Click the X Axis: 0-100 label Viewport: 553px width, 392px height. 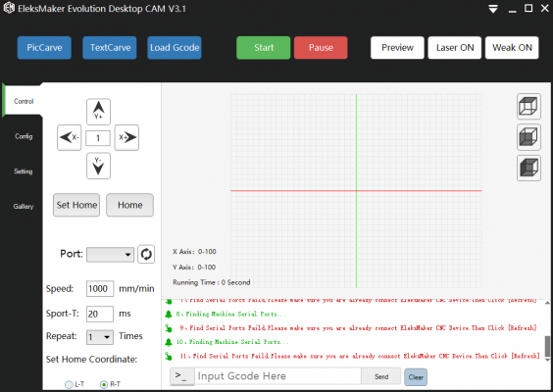point(194,252)
